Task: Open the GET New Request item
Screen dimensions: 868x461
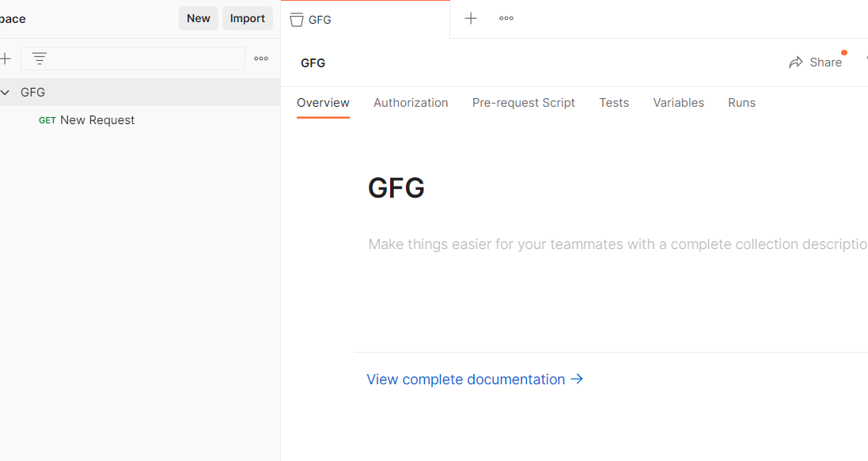Action: 86,120
